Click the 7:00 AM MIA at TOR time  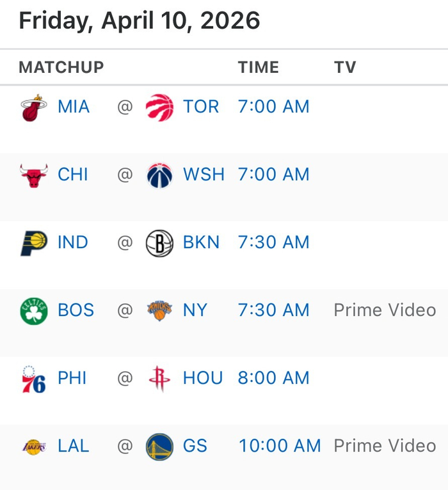tap(273, 107)
